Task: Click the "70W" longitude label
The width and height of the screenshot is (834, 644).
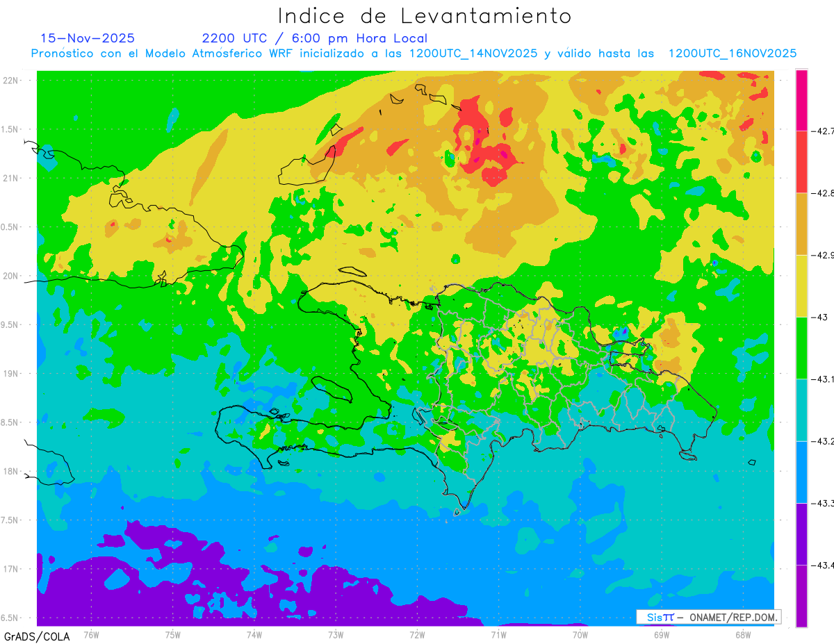Action: [x=580, y=635]
